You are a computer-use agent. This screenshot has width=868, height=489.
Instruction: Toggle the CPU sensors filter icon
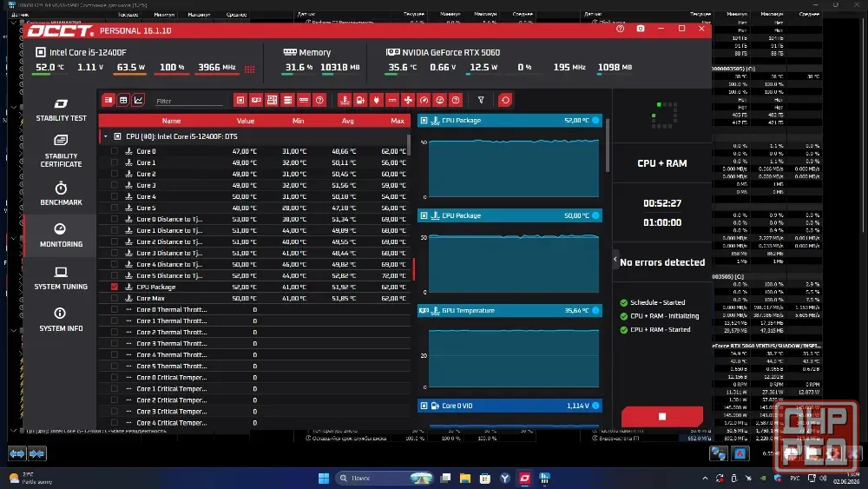coord(240,100)
